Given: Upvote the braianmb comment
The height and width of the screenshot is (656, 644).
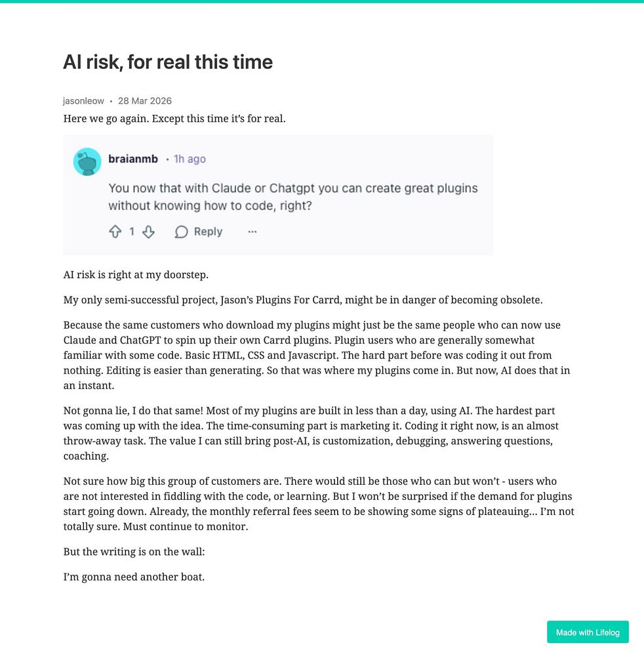Looking at the screenshot, I should click(115, 232).
